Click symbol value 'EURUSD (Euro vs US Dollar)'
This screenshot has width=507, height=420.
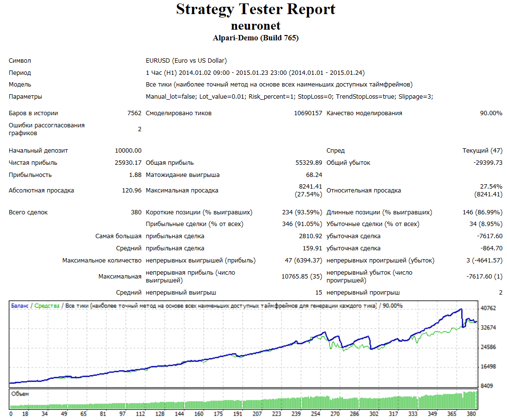pyautogui.click(x=186, y=61)
